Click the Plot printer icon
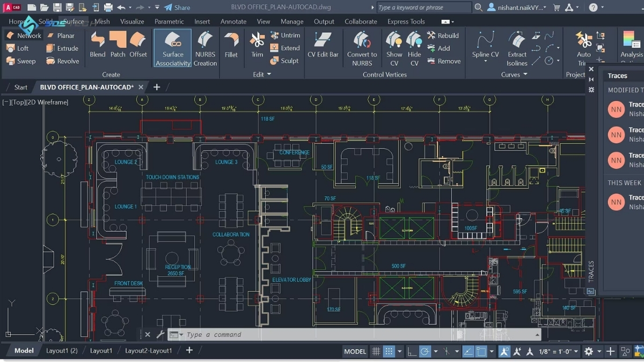This screenshot has height=362, width=644. (108, 8)
